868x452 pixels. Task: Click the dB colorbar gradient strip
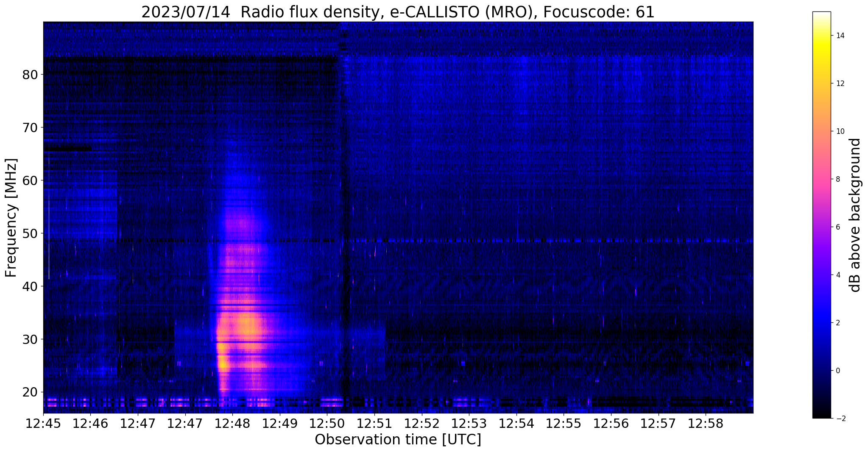point(821,215)
